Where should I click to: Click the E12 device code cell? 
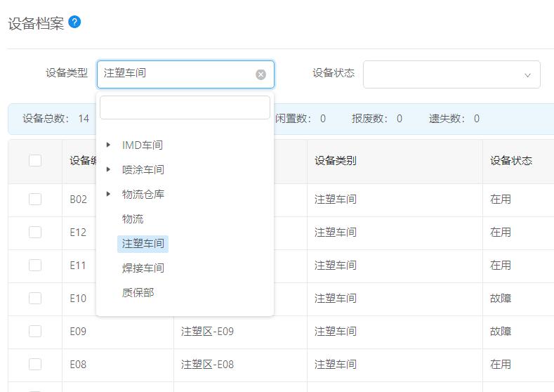click(78, 233)
